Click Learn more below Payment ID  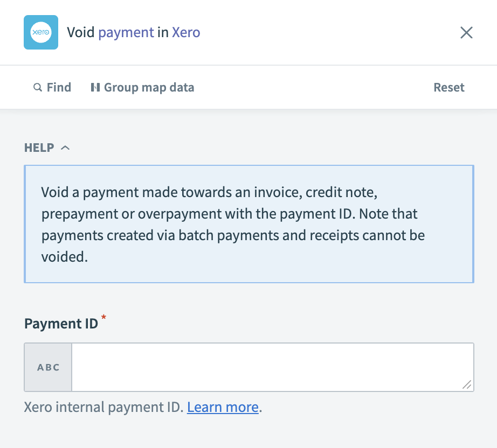pos(222,407)
